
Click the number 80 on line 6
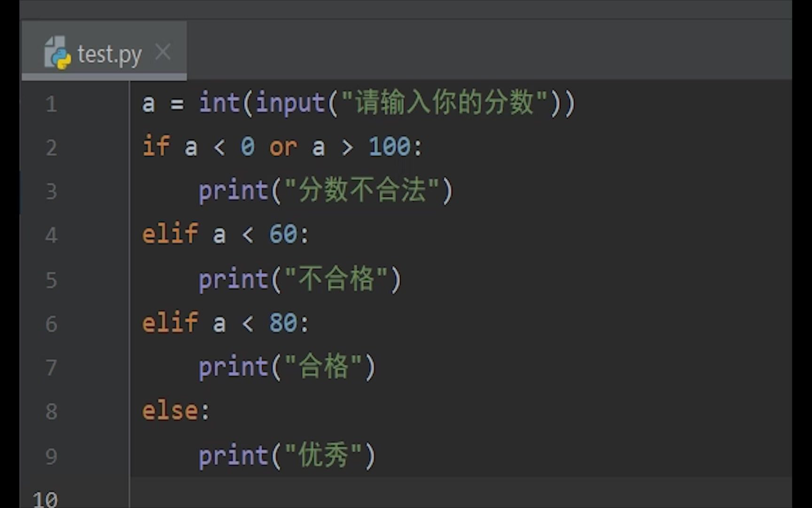(283, 323)
